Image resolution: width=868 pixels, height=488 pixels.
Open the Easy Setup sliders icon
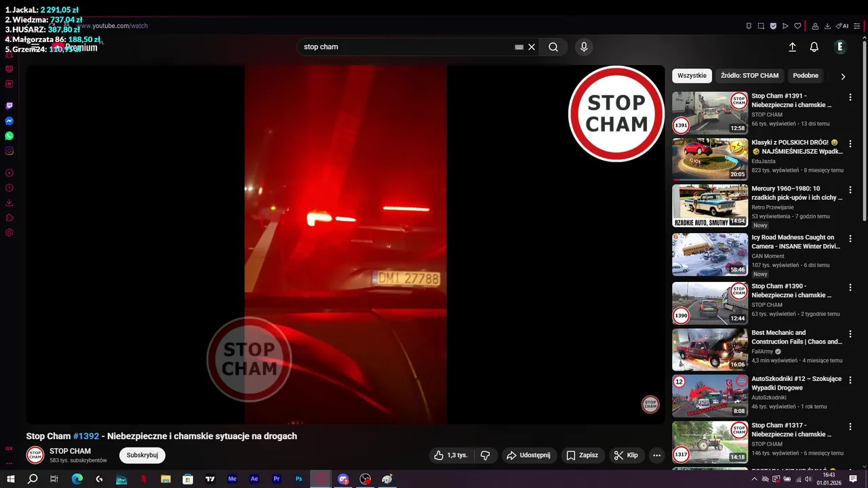coord(857,26)
